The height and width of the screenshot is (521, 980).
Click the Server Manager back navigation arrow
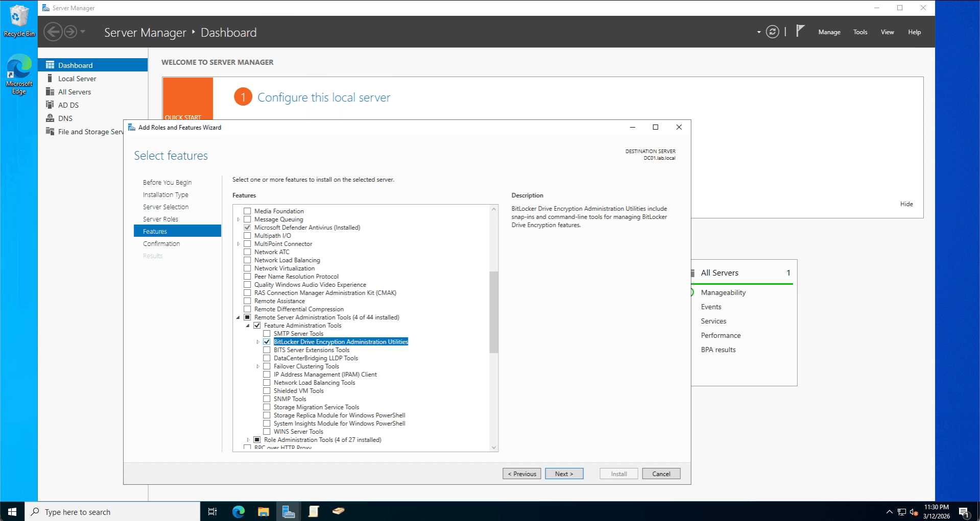pos(53,32)
